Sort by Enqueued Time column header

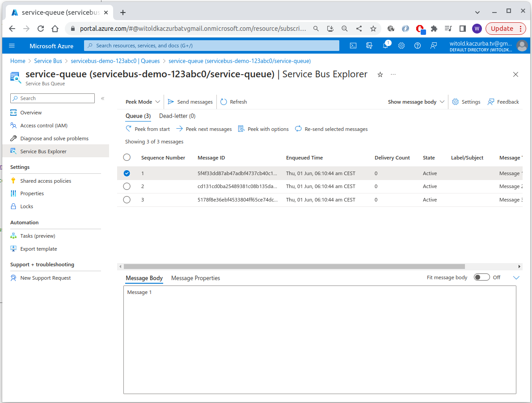[304, 158]
